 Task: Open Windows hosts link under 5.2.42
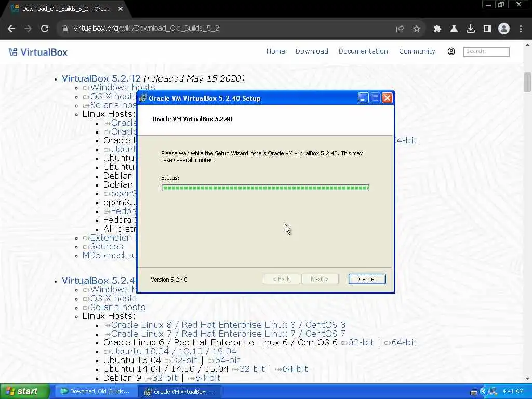[119, 87]
